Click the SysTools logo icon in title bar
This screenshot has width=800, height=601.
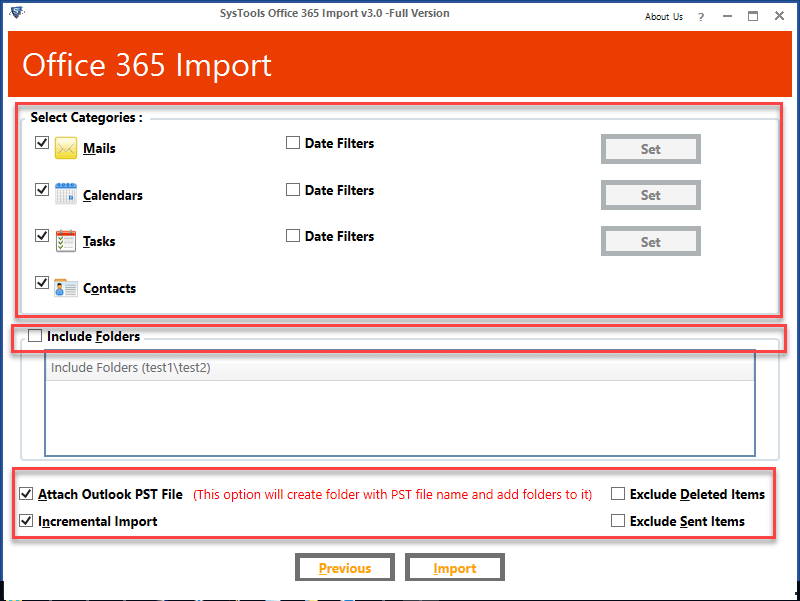pos(17,12)
